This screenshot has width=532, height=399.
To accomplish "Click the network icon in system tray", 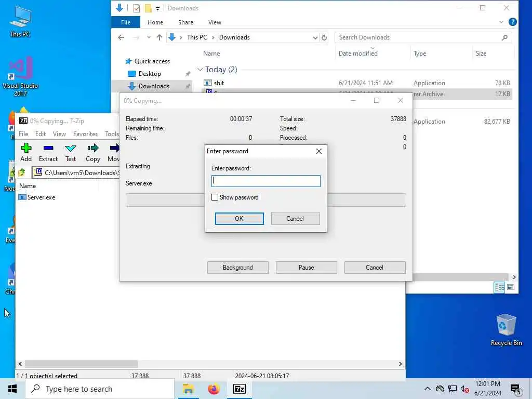I will pyautogui.click(x=453, y=389).
